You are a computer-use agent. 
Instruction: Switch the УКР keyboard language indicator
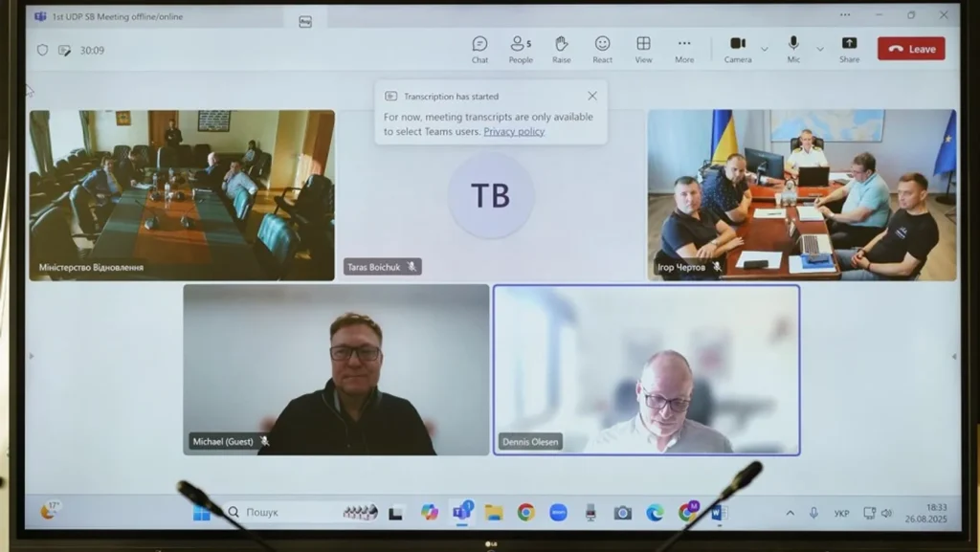coord(841,514)
